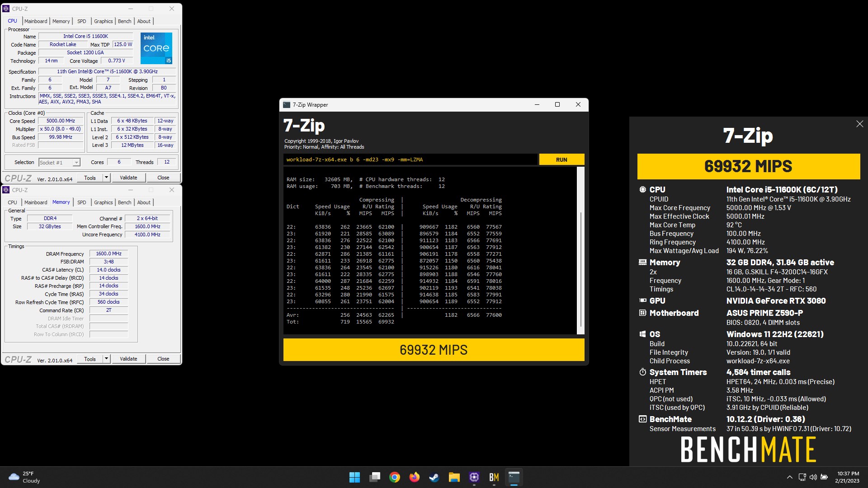Click CAS# Latency 14.0 clocks value

108,270
